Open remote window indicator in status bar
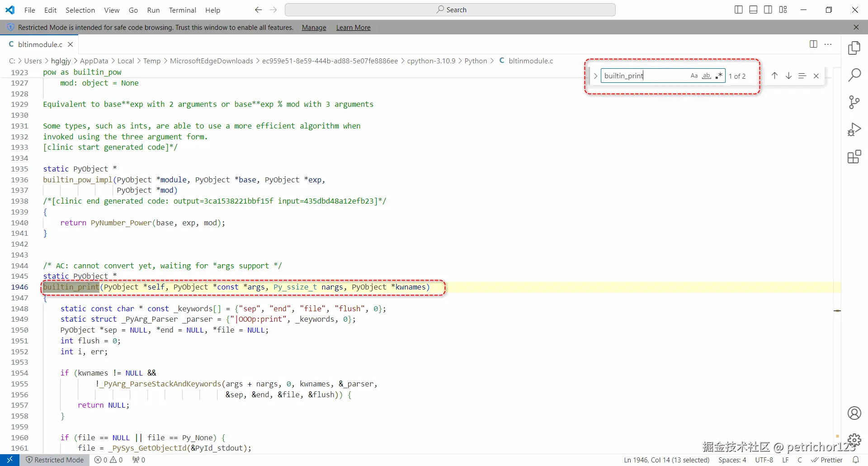 pyautogui.click(x=9, y=460)
